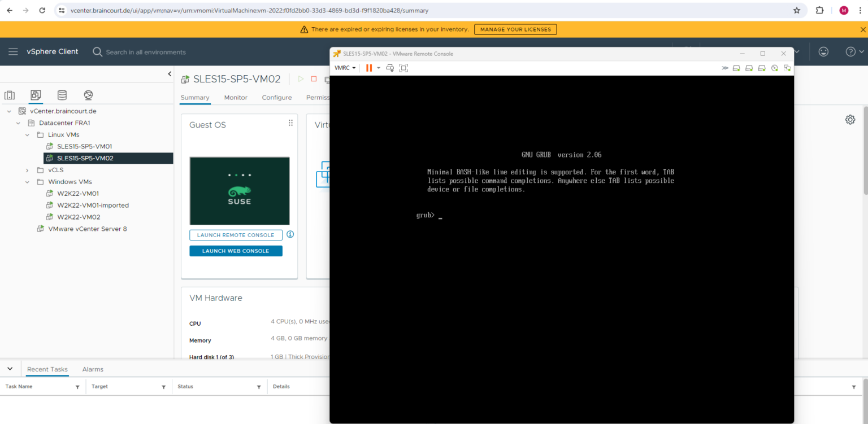The image size is (868, 424).
Task: Enter full screen mode in VMware Remote Console
Action: tap(403, 68)
